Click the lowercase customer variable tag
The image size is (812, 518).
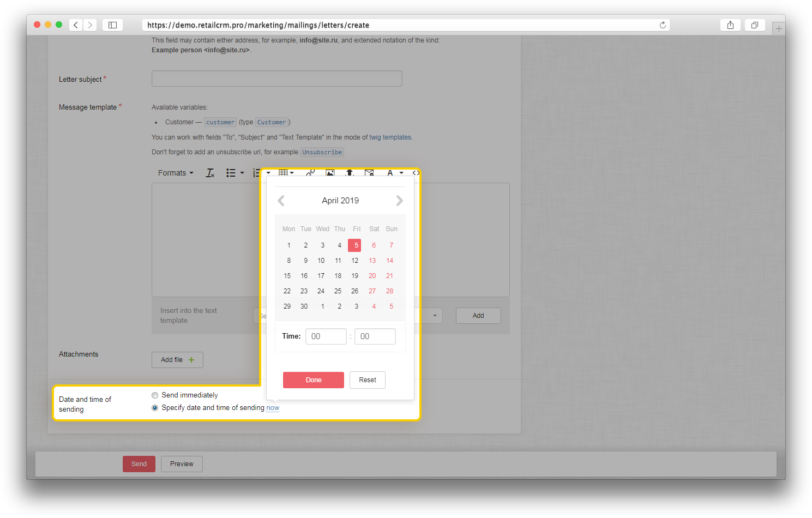click(220, 122)
